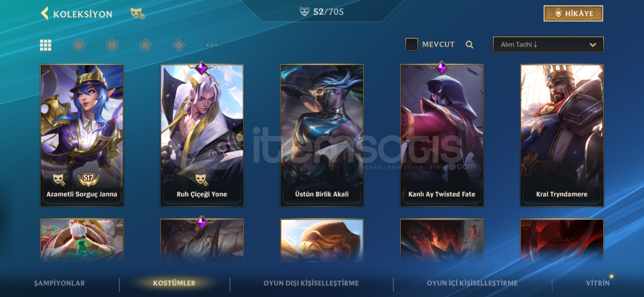Screen dimensions: 644x297
Task: Filter by the circular rarity icon
Action: (79, 45)
